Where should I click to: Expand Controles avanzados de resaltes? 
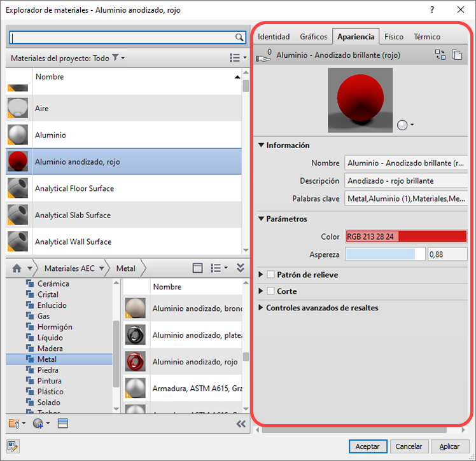[260, 308]
